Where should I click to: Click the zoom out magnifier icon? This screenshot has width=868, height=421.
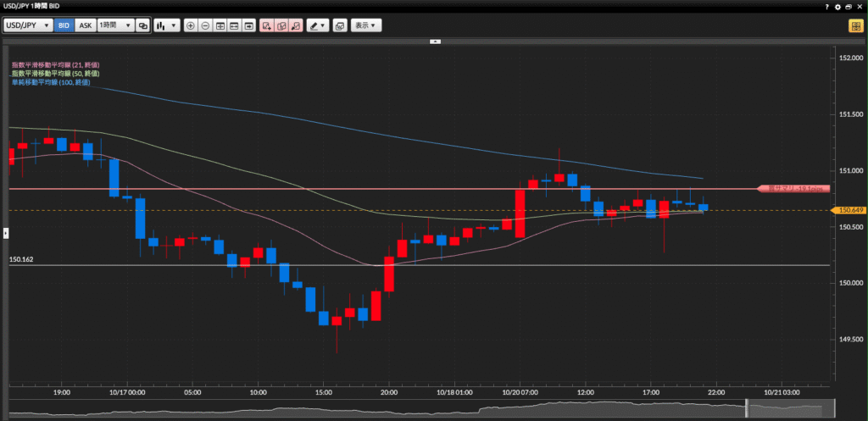(205, 25)
